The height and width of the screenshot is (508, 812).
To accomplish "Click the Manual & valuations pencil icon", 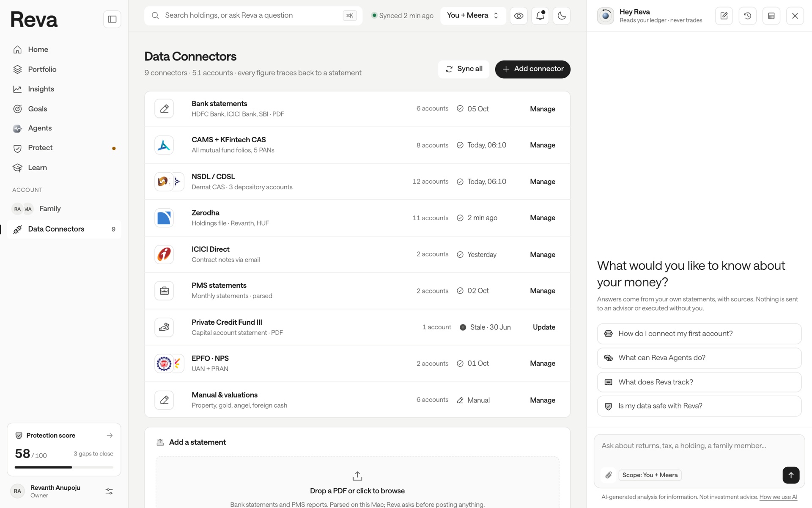I will [164, 400].
